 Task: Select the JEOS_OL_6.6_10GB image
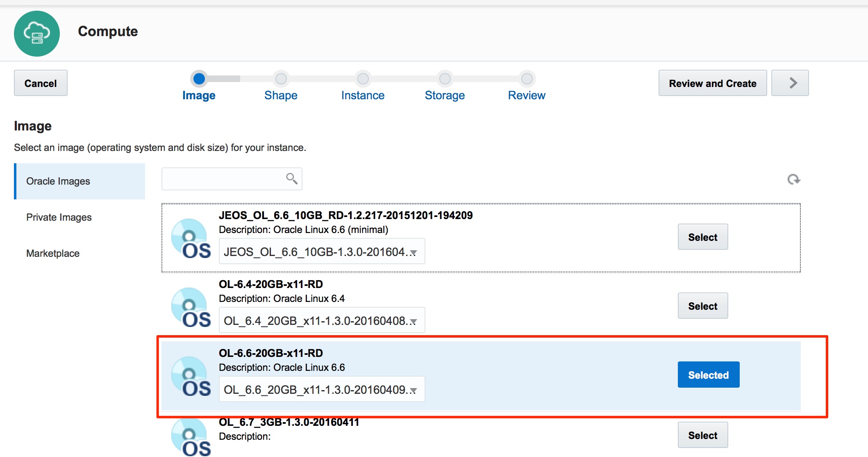(x=703, y=237)
